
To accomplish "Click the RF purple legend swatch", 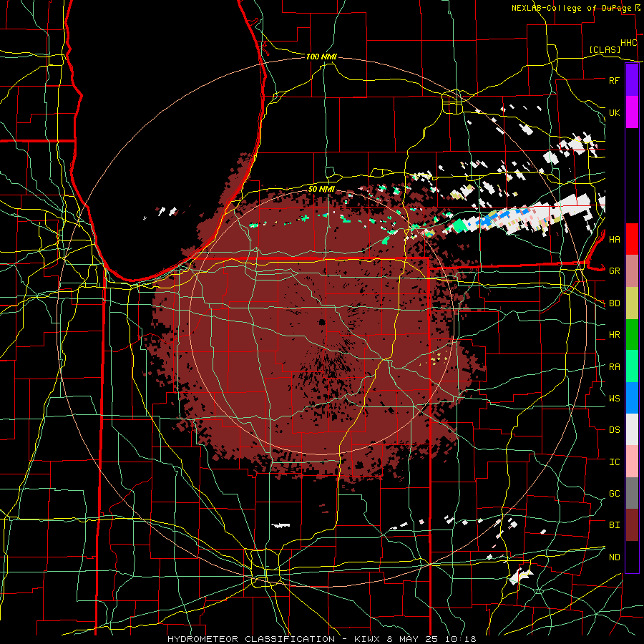I will pyautogui.click(x=632, y=80).
